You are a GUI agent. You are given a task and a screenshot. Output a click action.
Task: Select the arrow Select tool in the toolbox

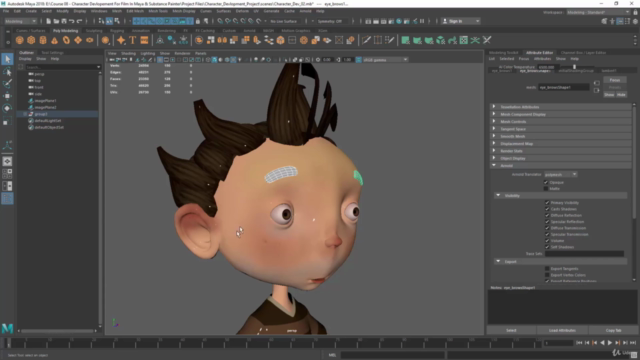pos(7,60)
